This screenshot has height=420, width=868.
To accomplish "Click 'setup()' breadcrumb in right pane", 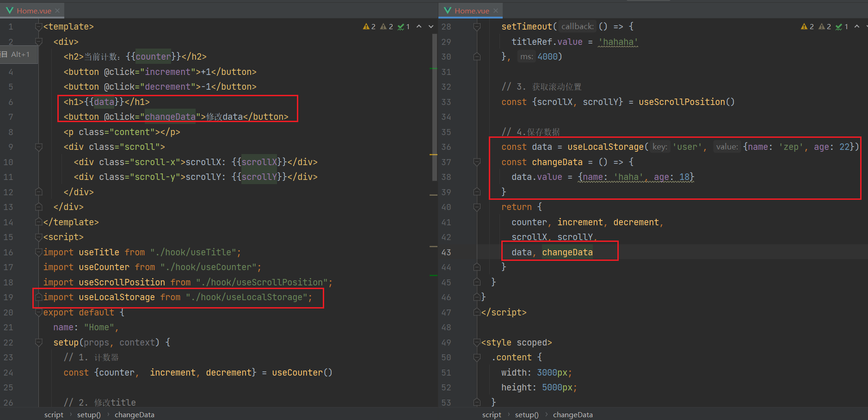I will point(527,415).
